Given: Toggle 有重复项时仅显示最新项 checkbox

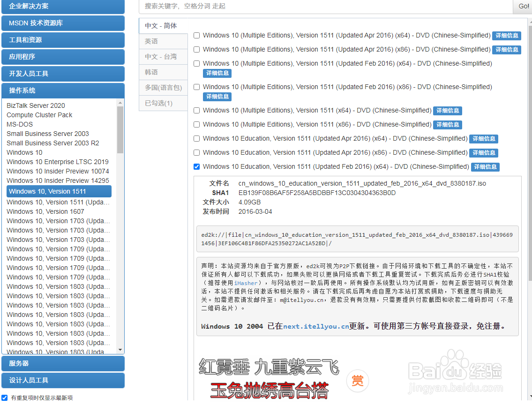Looking at the screenshot, I should [4, 398].
